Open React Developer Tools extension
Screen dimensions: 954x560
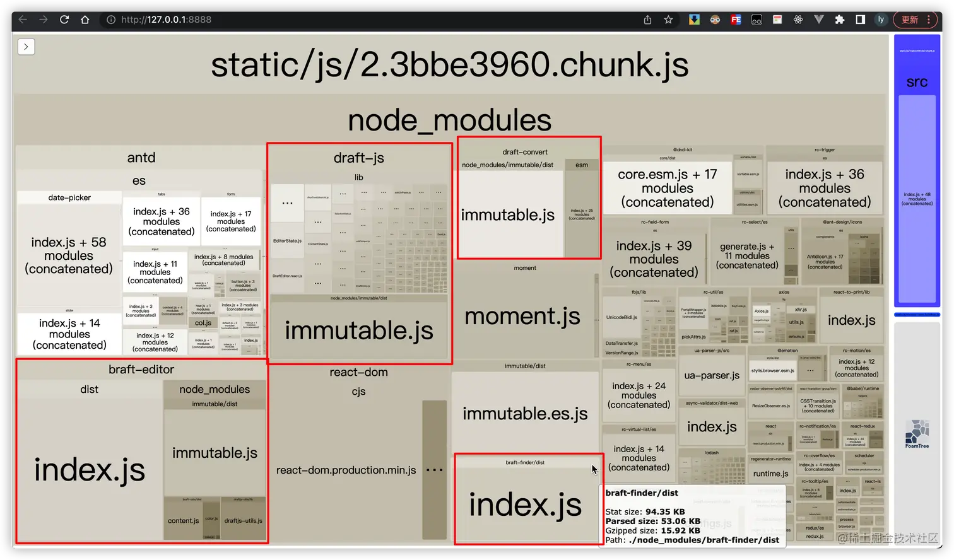798,20
